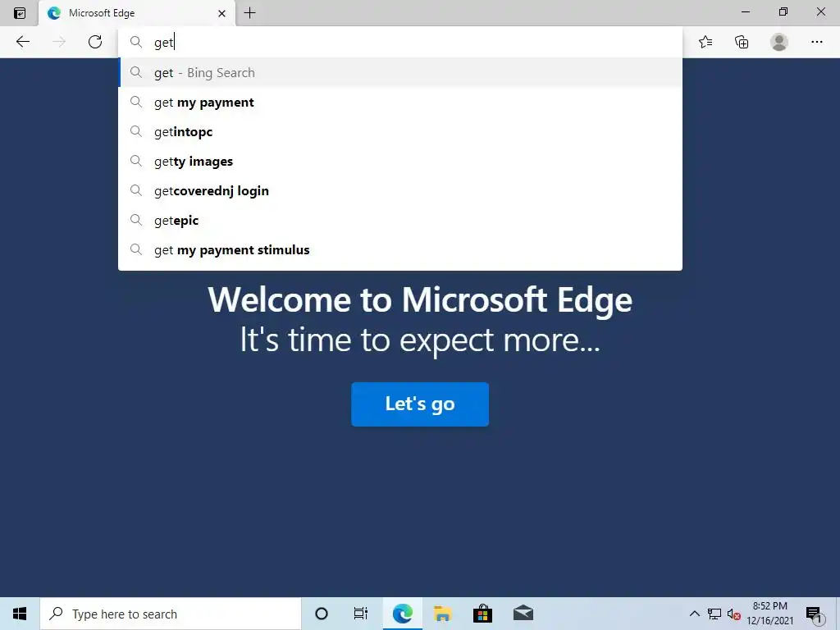Select 'getepic' suggestion
840x630 pixels.
tap(400, 220)
